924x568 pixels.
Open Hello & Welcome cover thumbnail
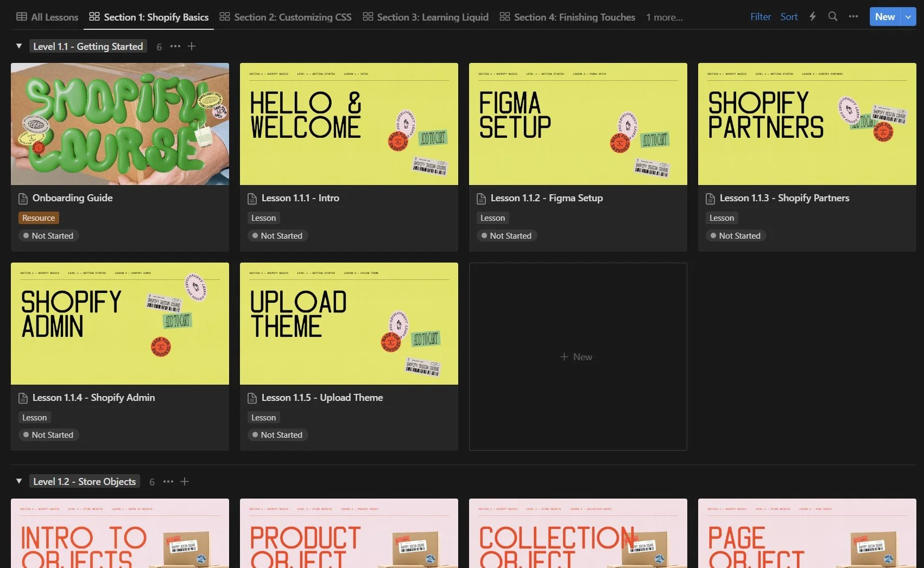coord(349,124)
